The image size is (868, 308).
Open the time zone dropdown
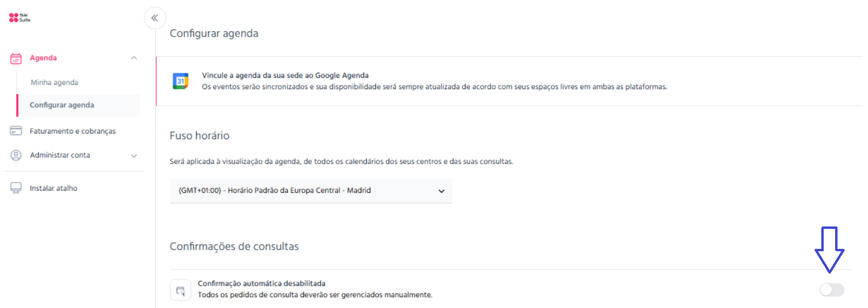point(311,191)
